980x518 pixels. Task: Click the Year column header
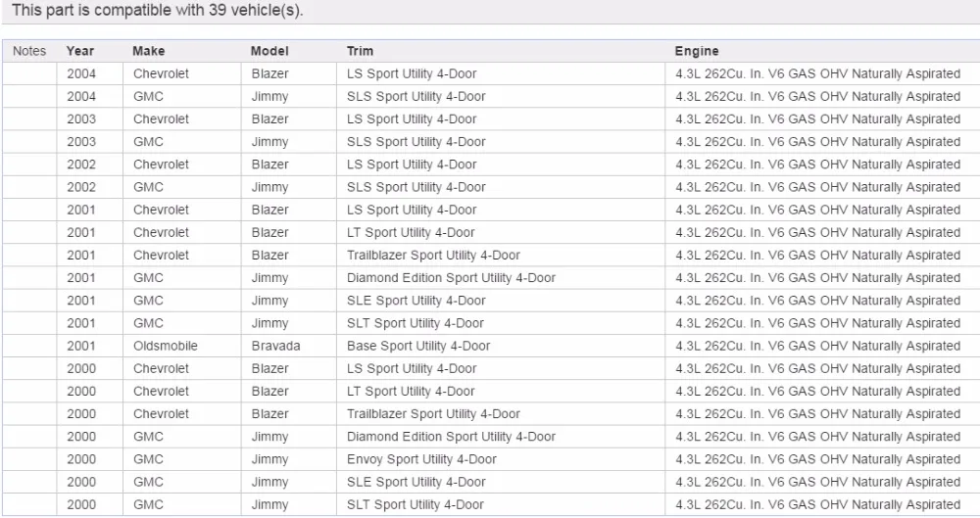coord(80,51)
